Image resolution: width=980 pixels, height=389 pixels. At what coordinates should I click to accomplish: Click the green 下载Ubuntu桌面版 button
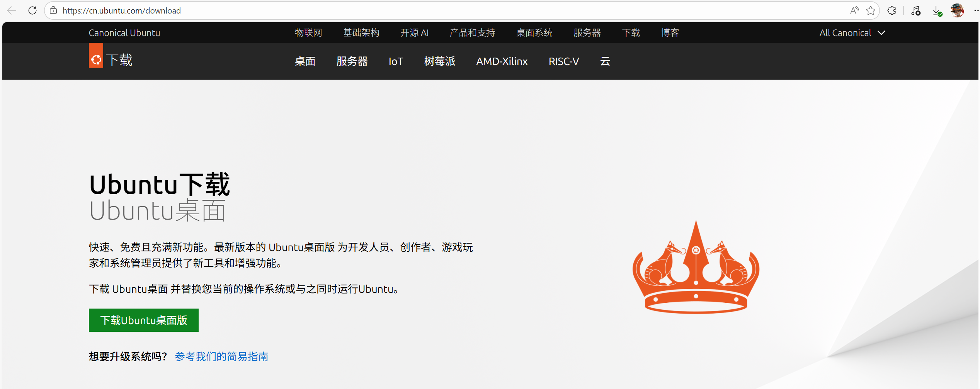pyautogui.click(x=144, y=320)
